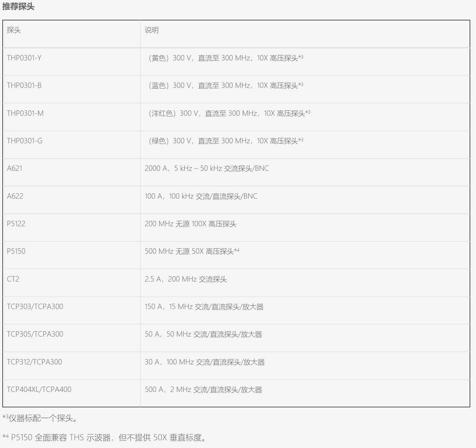Click the 500 MHz 无源 50X description
This screenshot has width=476, height=448.
(192, 251)
